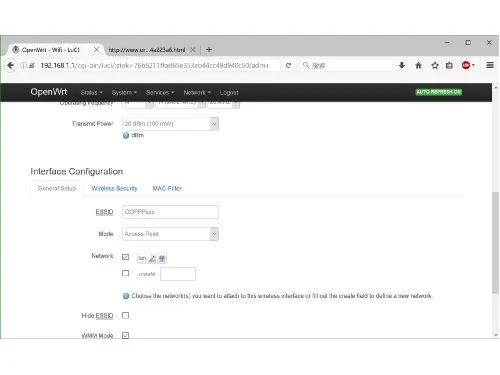Click the browser search box
The width and height of the screenshot is (500, 375).
pos(347,65)
